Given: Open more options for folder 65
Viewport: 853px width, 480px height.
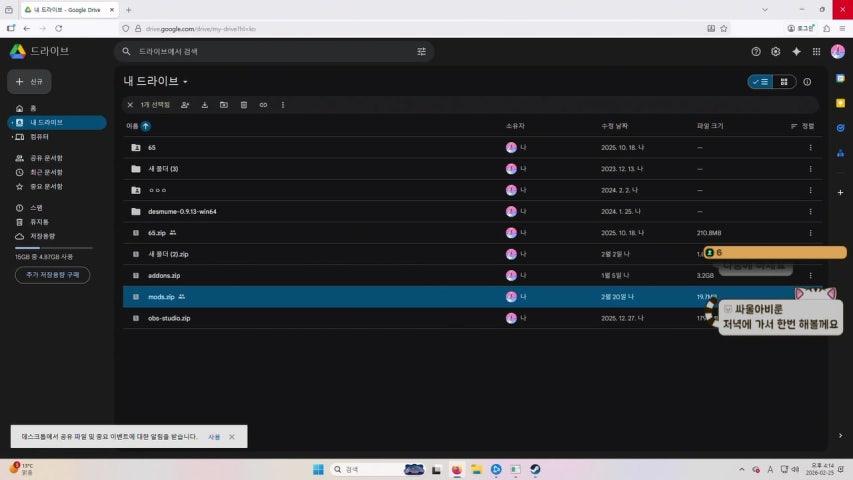Looking at the screenshot, I should 811,147.
